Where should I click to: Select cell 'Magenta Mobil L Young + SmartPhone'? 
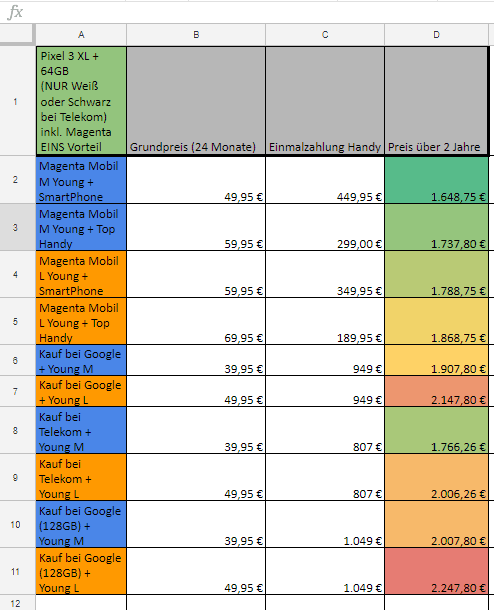tap(81, 274)
